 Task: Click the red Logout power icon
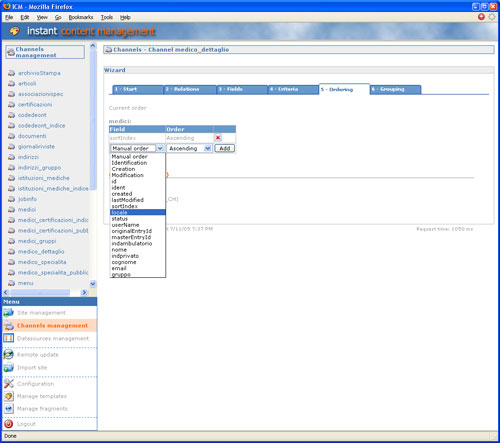pos(9,424)
